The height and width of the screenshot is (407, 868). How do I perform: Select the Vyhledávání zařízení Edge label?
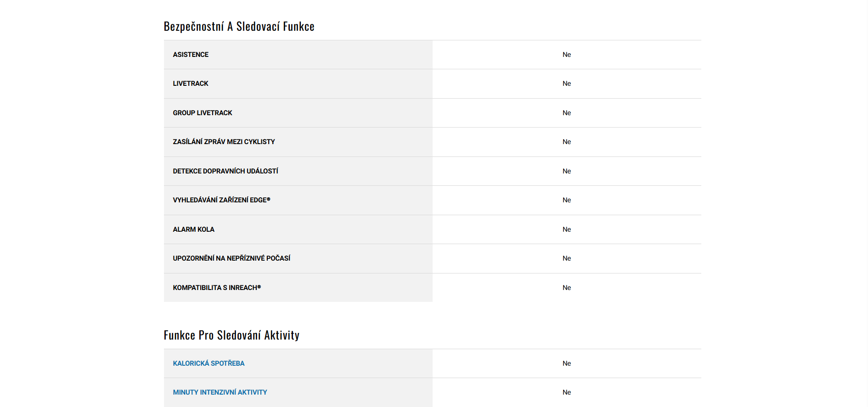[221, 200]
